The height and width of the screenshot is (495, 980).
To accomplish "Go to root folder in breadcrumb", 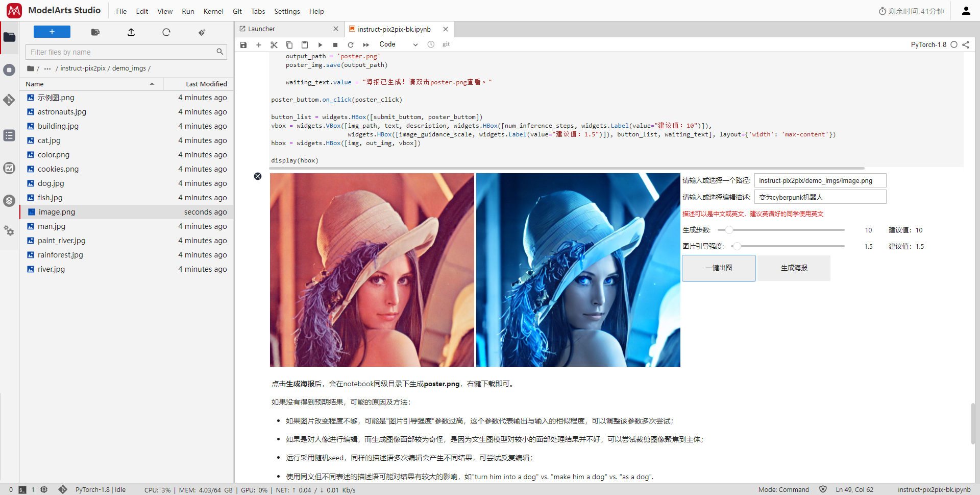I will point(31,68).
